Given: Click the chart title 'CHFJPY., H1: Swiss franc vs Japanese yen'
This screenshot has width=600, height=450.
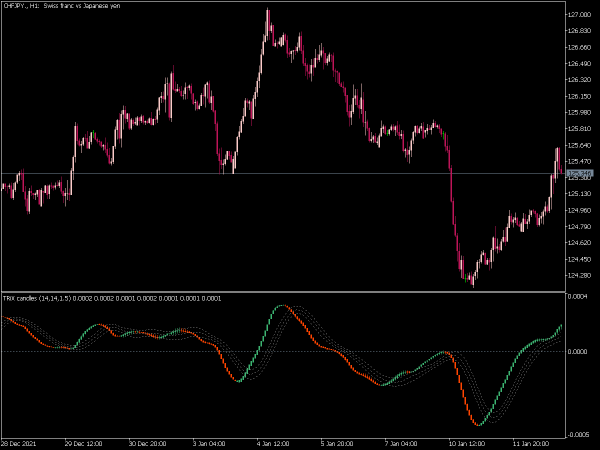Looking at the screenshot, I should [x=62, y=6].
